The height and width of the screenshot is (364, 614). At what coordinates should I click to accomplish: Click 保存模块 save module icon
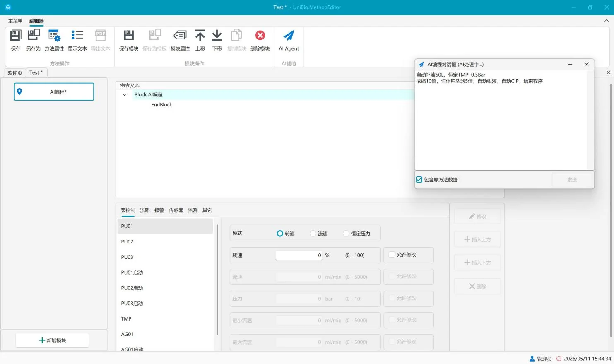click(x=129, y=36)
